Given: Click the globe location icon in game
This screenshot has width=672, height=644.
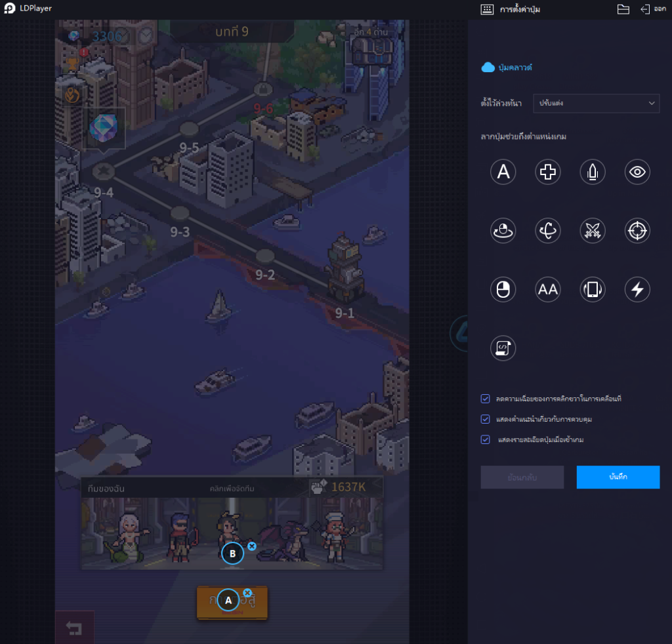Looking at the screenshot, I should point(72,95).
